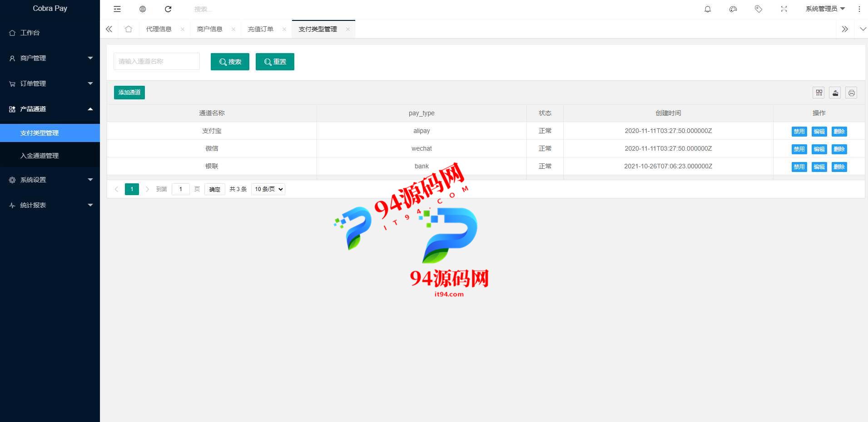
Task: Click the Cobra Pay logo title
Action: (50, 8)
